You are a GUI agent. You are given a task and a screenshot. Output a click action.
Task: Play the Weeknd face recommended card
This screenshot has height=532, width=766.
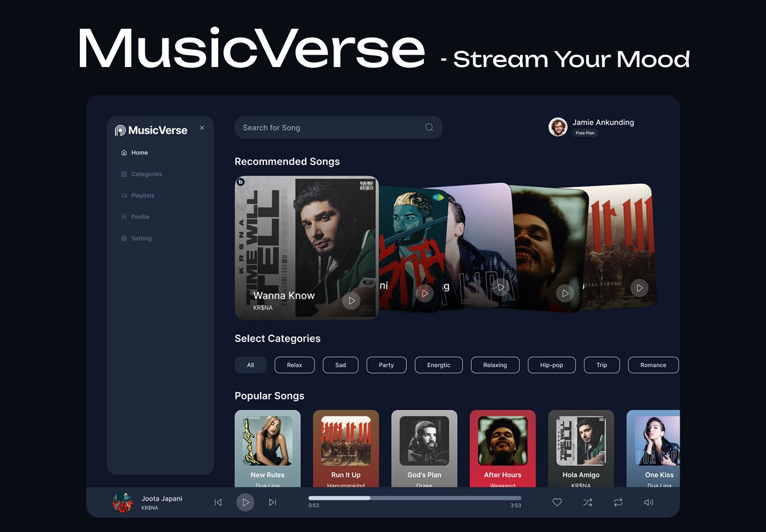click(565, 293)
